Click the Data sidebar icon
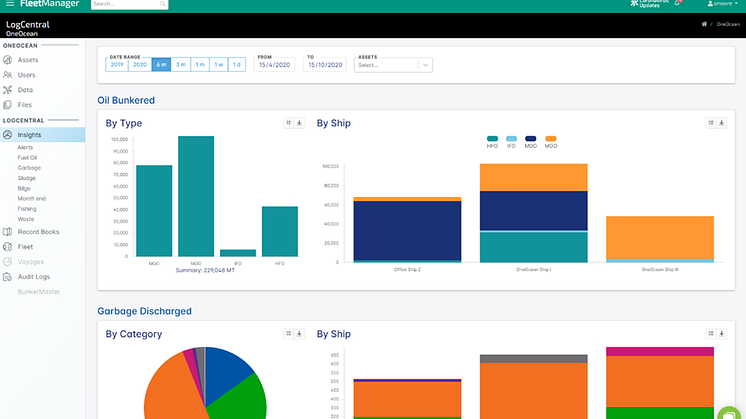Viewport: 746px width, 419px height. coord(8,90)
